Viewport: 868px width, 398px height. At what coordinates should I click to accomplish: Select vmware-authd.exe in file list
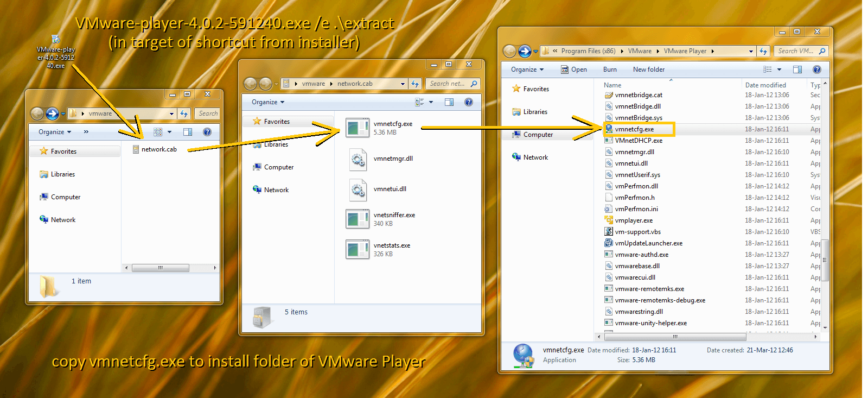coord(636,255)
